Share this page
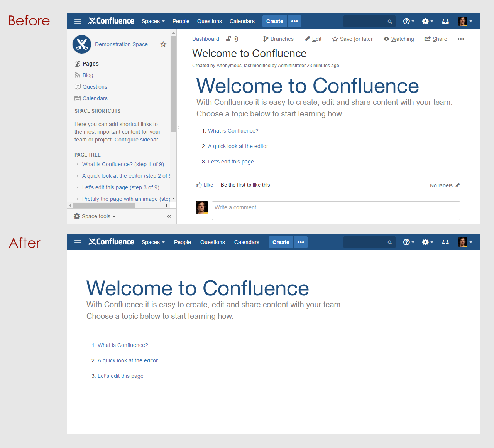The height and width of the screenshot is (448, 494). [x=436, y=39]
